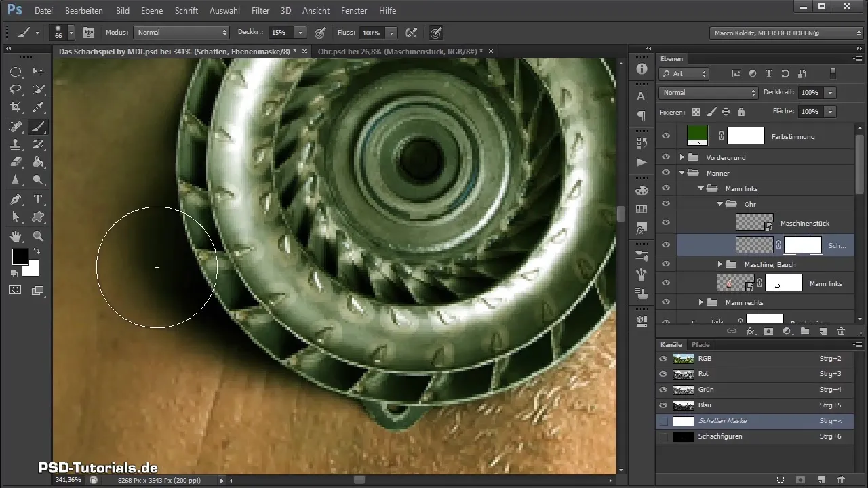Viewport: 868px width, 488px height.
Task: Select the Blur tool
Action: pos(16,180)
